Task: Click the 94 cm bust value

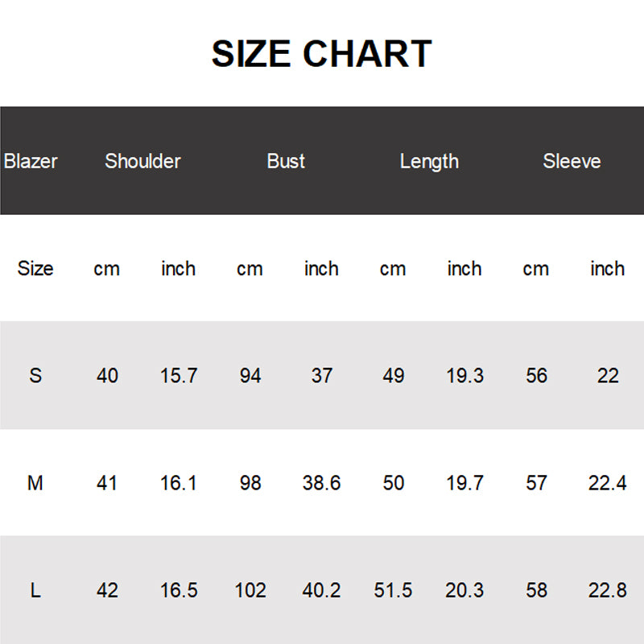Action: pos(250,375)
